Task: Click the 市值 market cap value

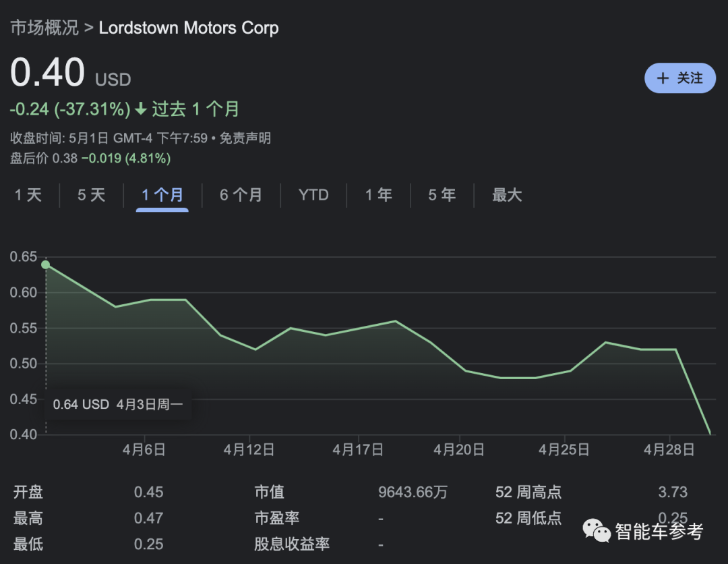Action: [x=413, y=492]
